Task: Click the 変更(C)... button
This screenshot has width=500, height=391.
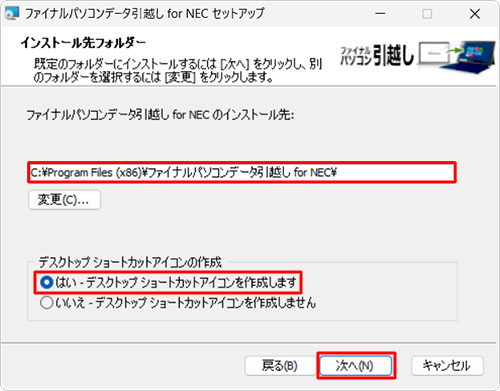Action: 64,200
